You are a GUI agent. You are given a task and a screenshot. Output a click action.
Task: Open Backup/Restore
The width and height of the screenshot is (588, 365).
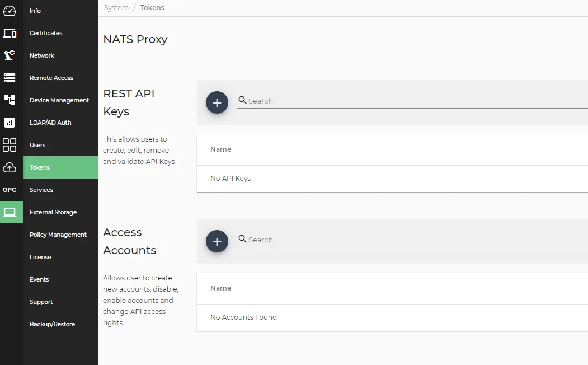tap(60, 324)
